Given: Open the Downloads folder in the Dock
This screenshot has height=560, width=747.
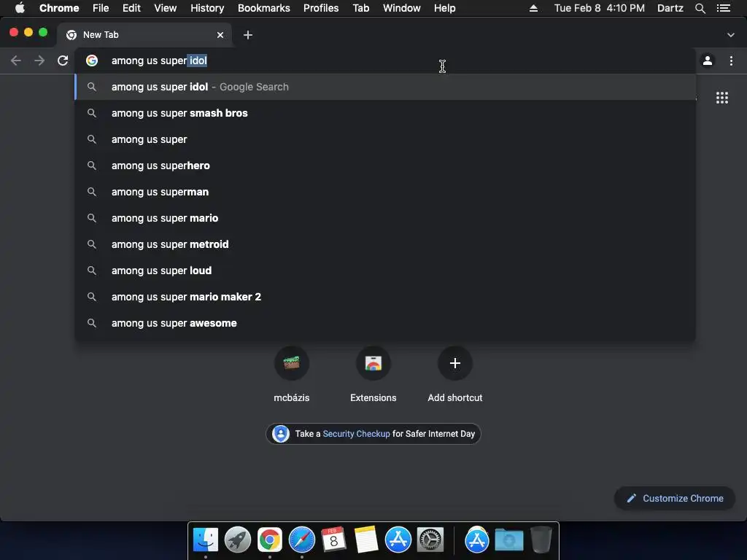Looking at the screenshot, I should 508,540.
